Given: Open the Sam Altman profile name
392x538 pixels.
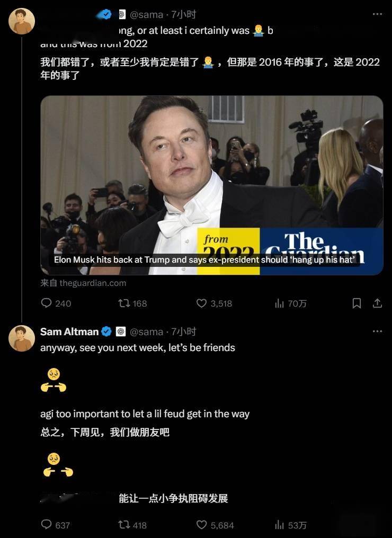Looking at the screenshot, I should tap(69, 331).
